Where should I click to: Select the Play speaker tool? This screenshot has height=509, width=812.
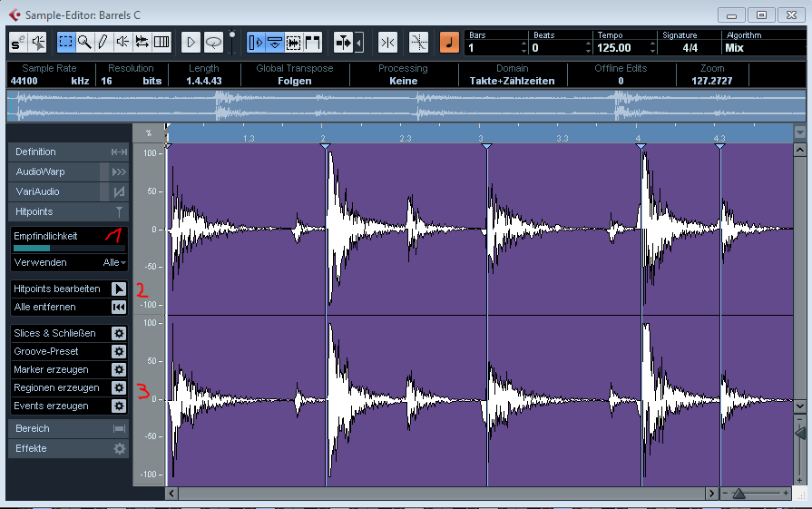(x=122, y=42)
